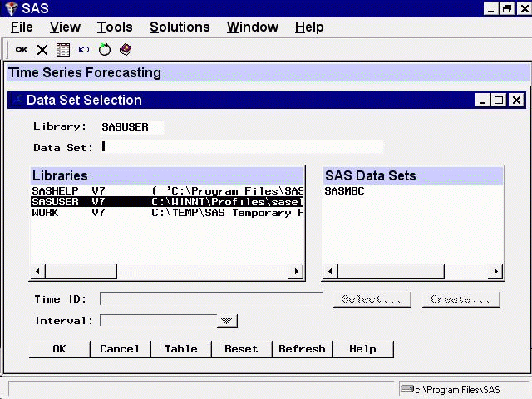Image resolution: width=532 pixels, height=399 pixels.
Task: Click into the Library field
Action: click(132, 127)
